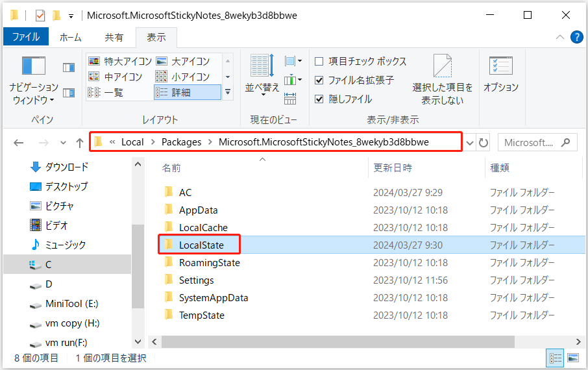The width and height of the screenshot is (588, 370).
Task: Select MiniTool (E:) drive
Action: (x=71, y=304)
